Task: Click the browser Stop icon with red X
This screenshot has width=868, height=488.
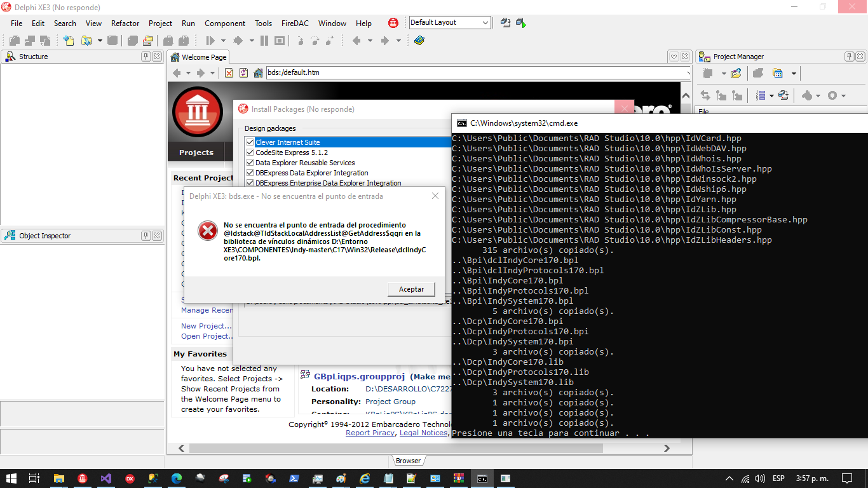Action: click(229, 73)
